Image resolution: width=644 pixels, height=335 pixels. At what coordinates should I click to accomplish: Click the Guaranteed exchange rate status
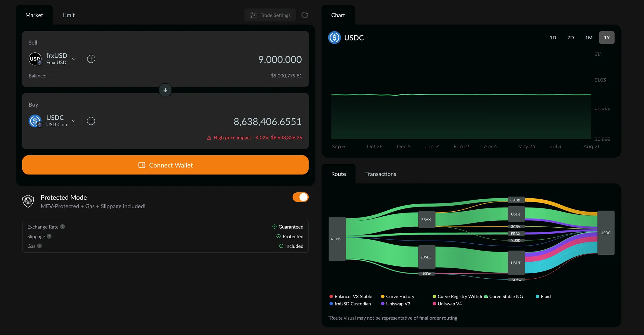pyautogui.click(x=288, y=227)
